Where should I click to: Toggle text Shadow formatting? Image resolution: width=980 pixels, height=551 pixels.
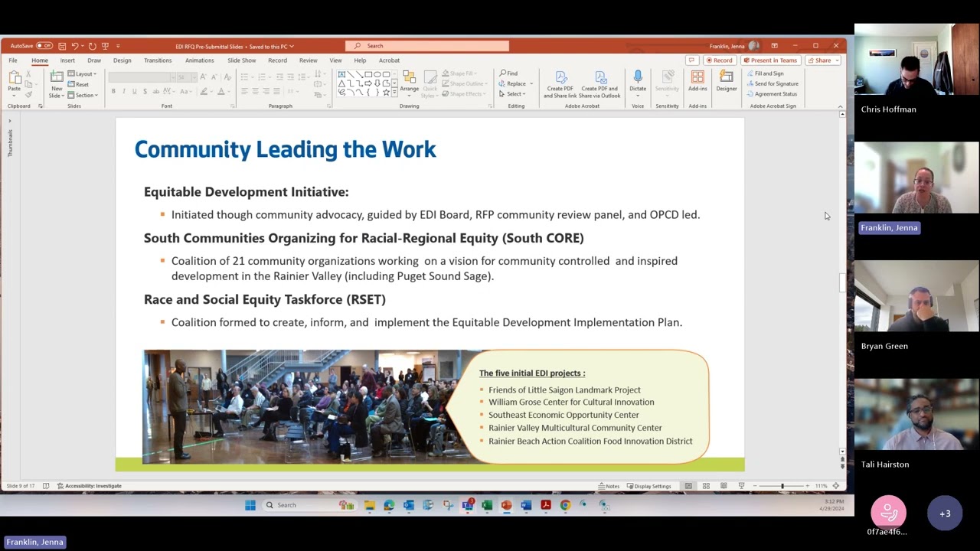click(x=144, y=91)
